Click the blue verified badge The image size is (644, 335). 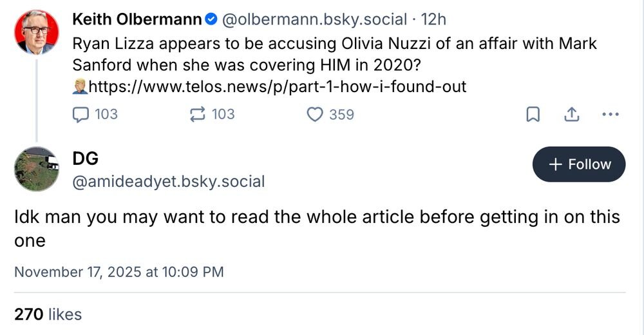point(211,20)
